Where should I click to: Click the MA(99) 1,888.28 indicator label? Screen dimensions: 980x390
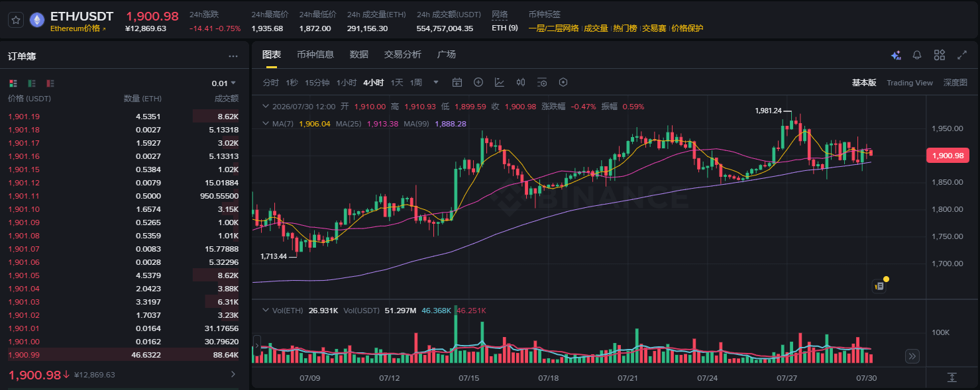pos(435,124)
